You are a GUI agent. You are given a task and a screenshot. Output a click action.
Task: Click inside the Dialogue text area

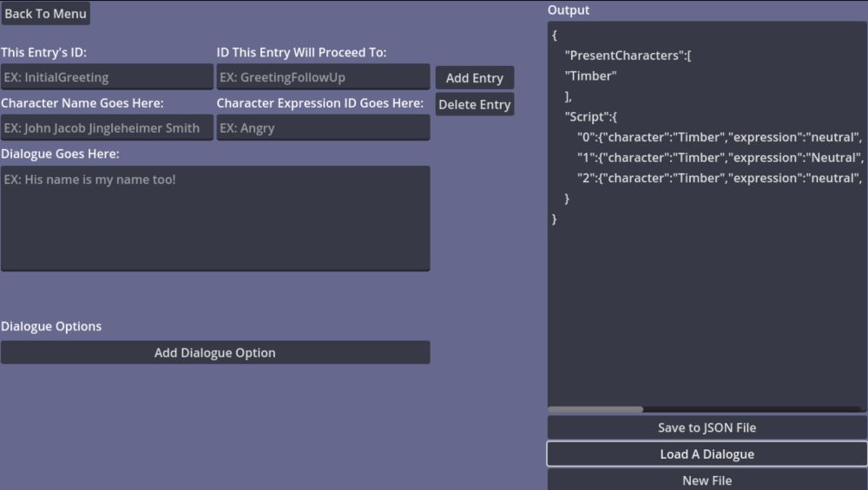pyautogui.click(x=214, y=219)
